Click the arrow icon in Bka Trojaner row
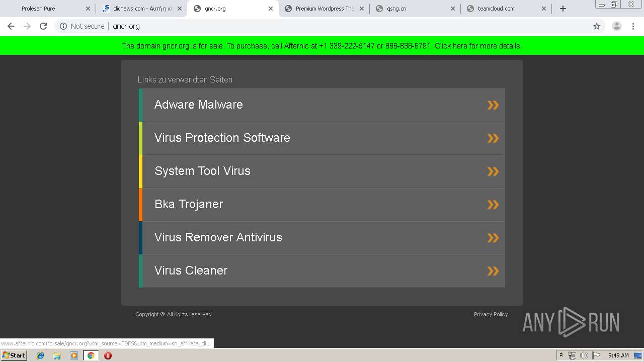This screenshot has height=362, width=644. tap(493, 205)
